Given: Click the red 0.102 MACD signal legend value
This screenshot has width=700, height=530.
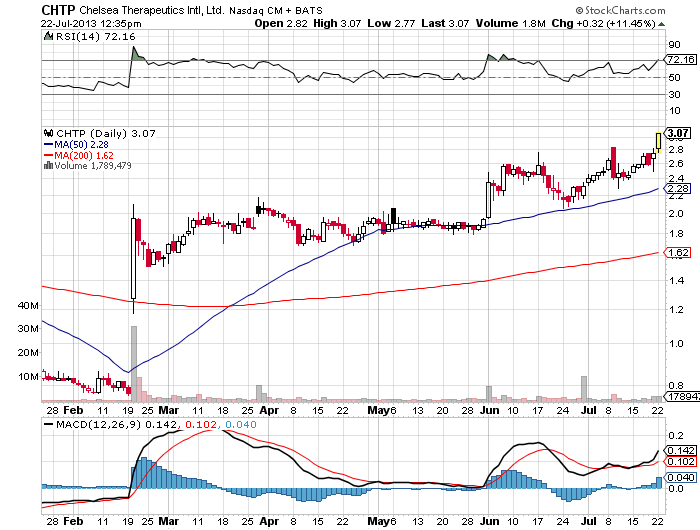Looking at the screenshot, I should 201,424.
